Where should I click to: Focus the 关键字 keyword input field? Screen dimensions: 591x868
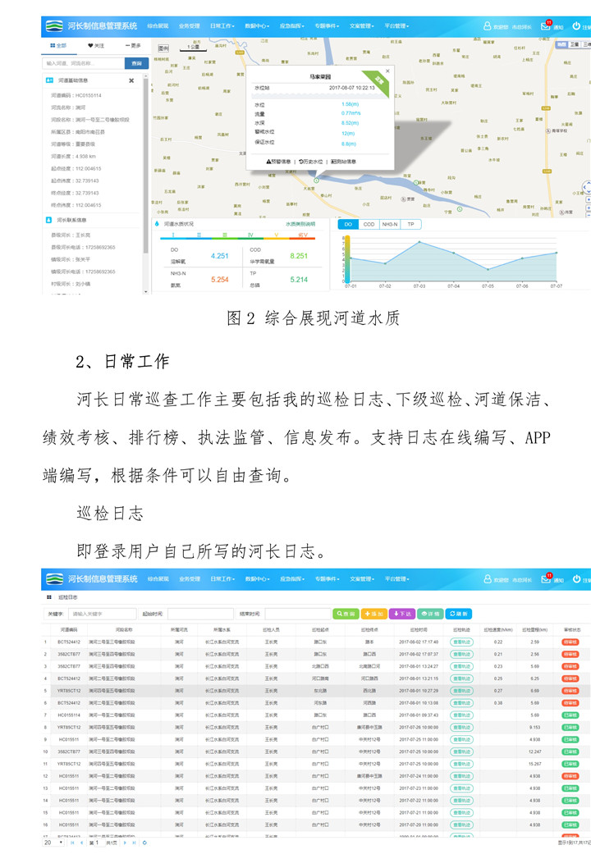pos(102,614)
